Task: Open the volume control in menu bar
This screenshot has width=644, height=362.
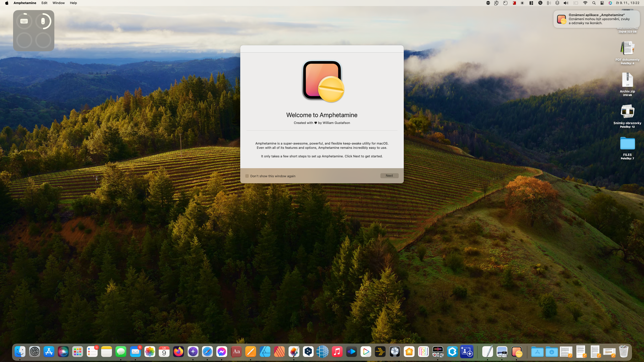Action: click(x=566, y=3)
